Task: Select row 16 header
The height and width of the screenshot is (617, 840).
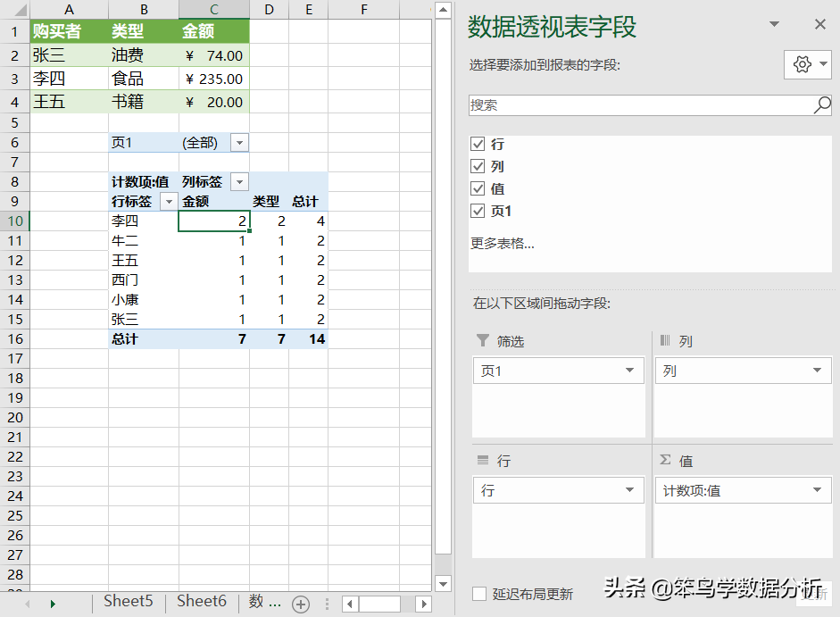Action: tap(15, 339)
